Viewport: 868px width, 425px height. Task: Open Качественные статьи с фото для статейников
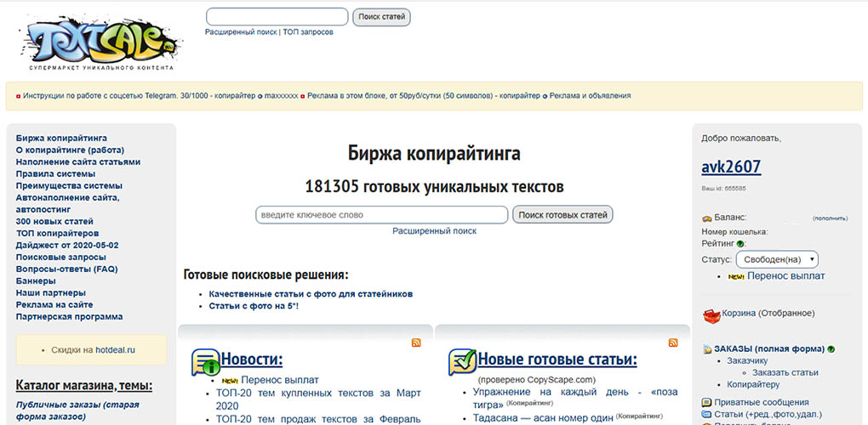311,294
